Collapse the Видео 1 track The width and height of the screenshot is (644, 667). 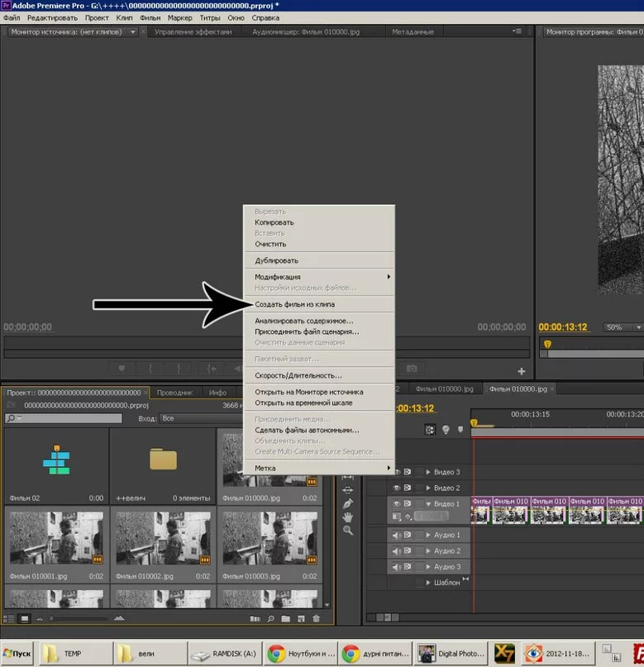click(x=428, y=503)
